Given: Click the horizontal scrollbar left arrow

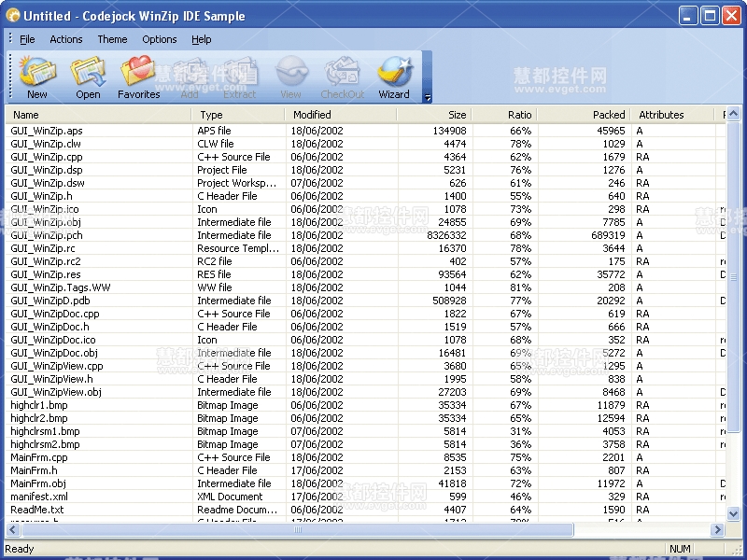Looking at the screenshot, I should pos(12,529).
